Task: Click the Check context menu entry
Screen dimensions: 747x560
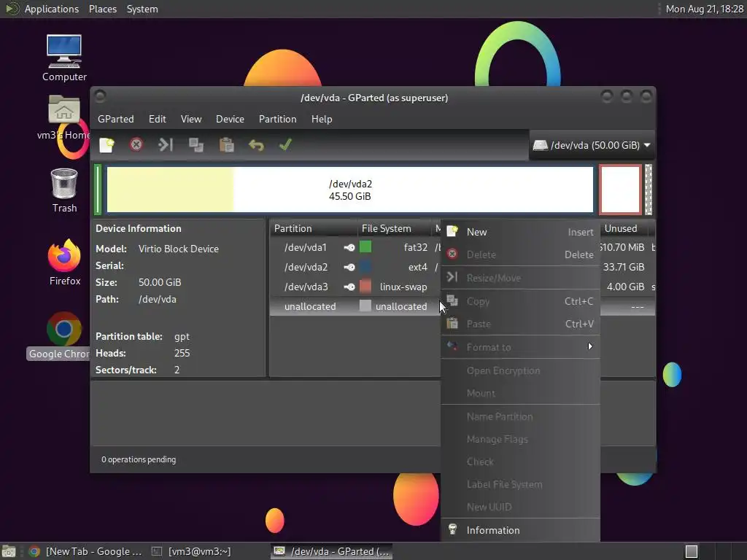Action: click(x=520, y=462)
